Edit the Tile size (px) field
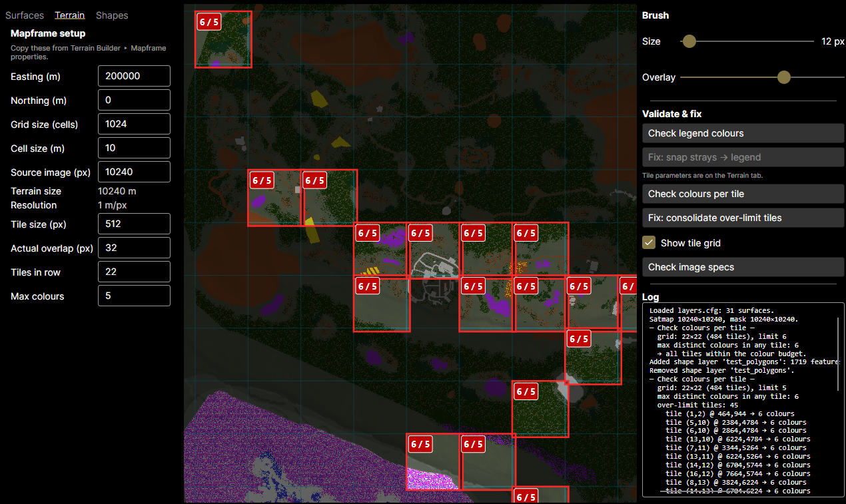846x504 pixels. [x=134, y=224]
